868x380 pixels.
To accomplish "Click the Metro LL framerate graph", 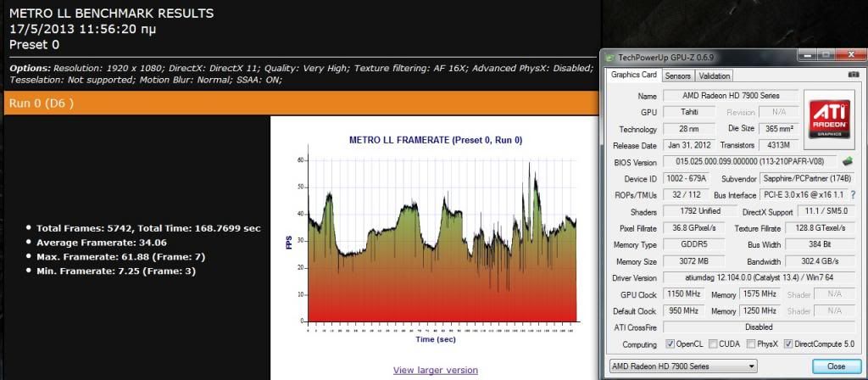I will pyautogui.click(x=441, y=241).
